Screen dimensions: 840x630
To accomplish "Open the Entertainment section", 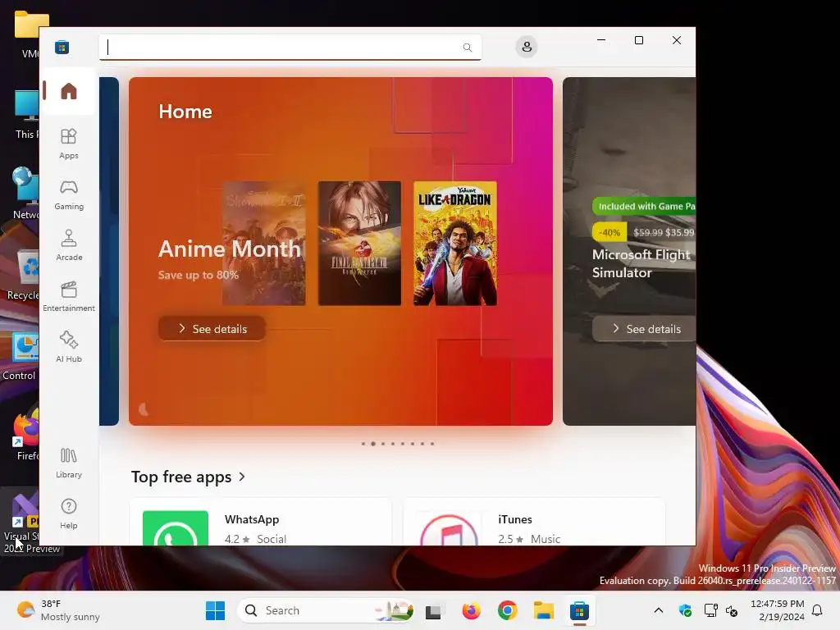I will 69,296.
